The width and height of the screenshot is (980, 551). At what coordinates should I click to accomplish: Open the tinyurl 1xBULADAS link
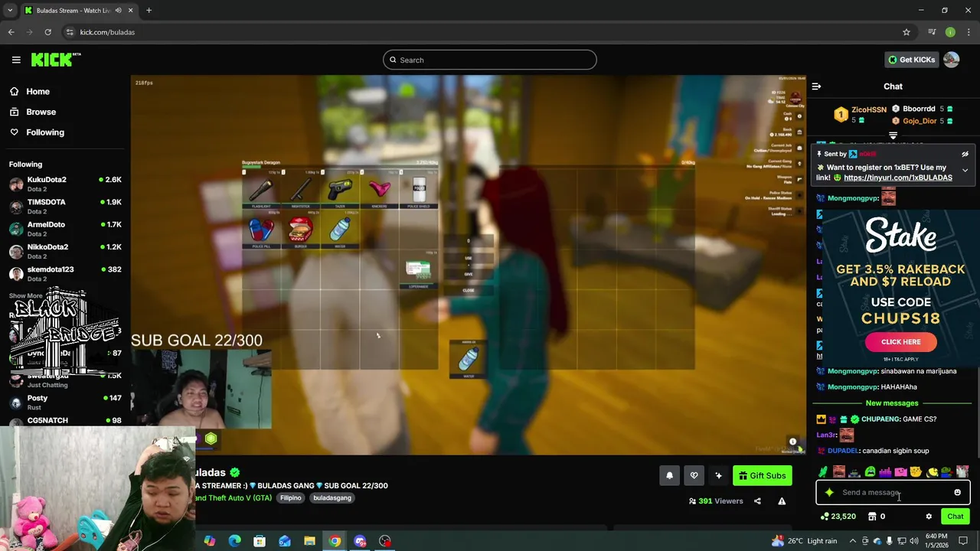(898, 178)
